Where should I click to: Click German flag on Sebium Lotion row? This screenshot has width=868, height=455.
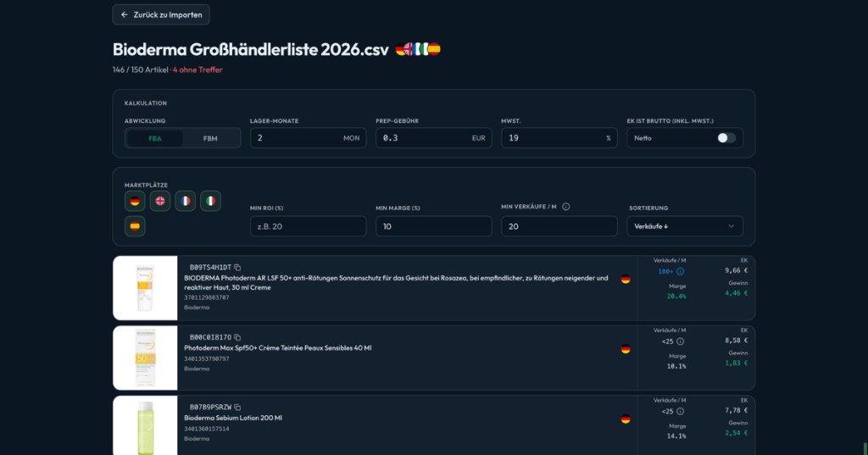coord(626,419)
